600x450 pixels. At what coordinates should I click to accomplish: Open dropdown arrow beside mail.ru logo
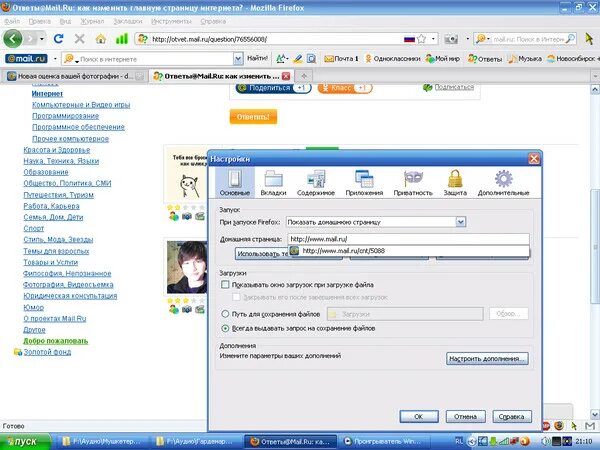click(55, 59)
